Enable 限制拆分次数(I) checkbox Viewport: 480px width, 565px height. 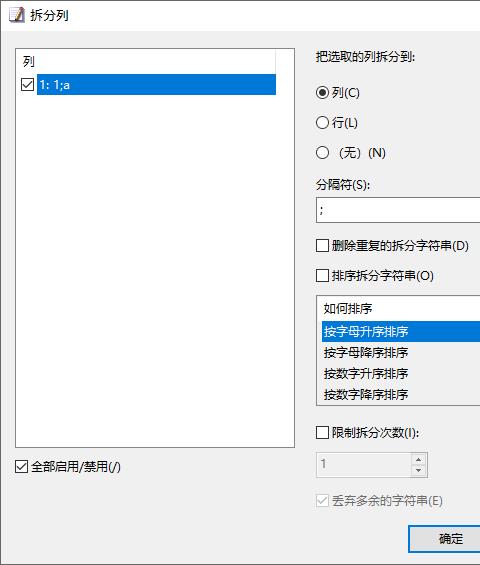click(x=322, y=432)
